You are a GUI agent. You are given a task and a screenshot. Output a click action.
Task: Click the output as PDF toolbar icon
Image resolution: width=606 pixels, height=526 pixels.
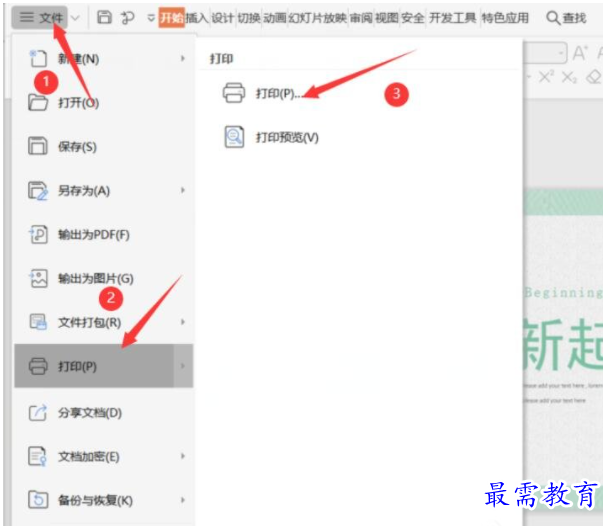point(128,18)
